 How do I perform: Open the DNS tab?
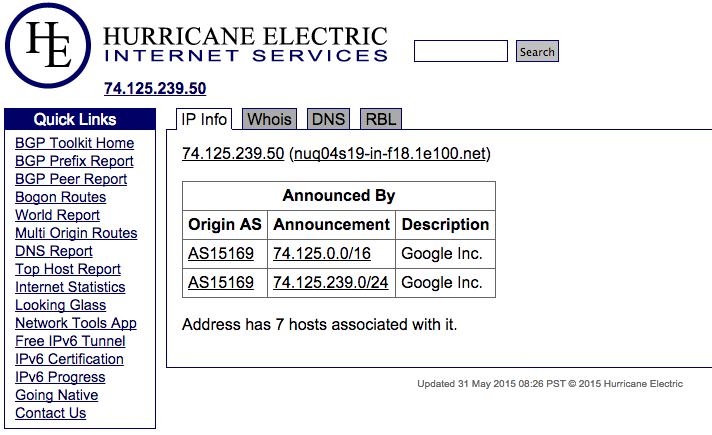click(x=328, y=120)
